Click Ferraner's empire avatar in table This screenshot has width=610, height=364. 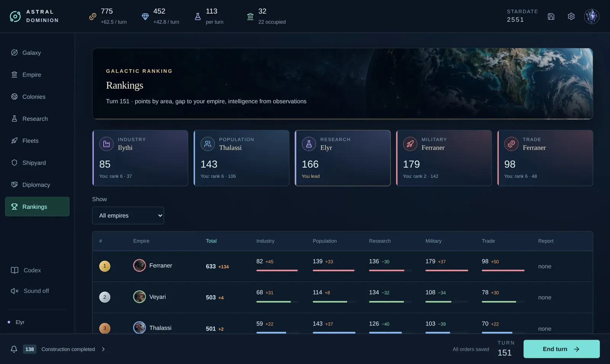point(140,265)
